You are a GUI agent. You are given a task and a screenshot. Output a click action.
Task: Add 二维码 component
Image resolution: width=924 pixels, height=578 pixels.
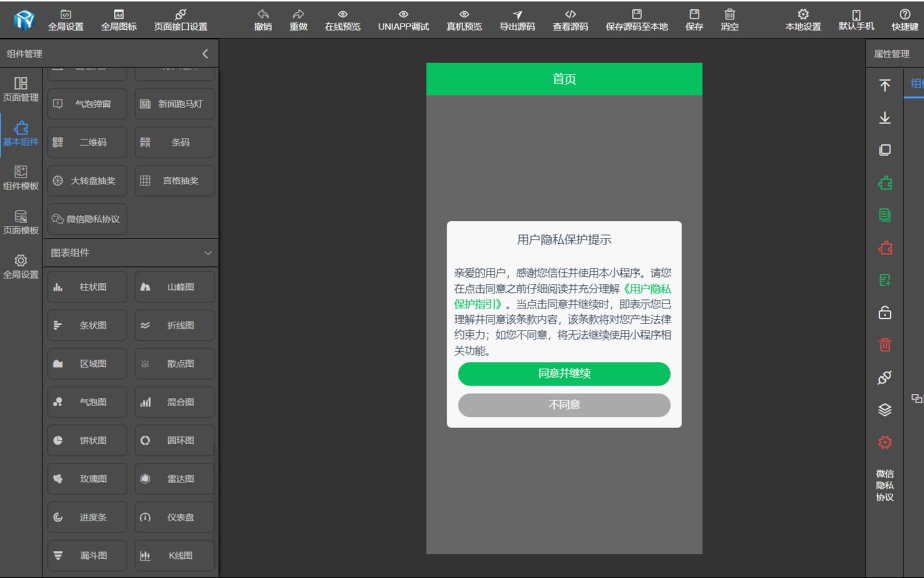click(87, 142)
